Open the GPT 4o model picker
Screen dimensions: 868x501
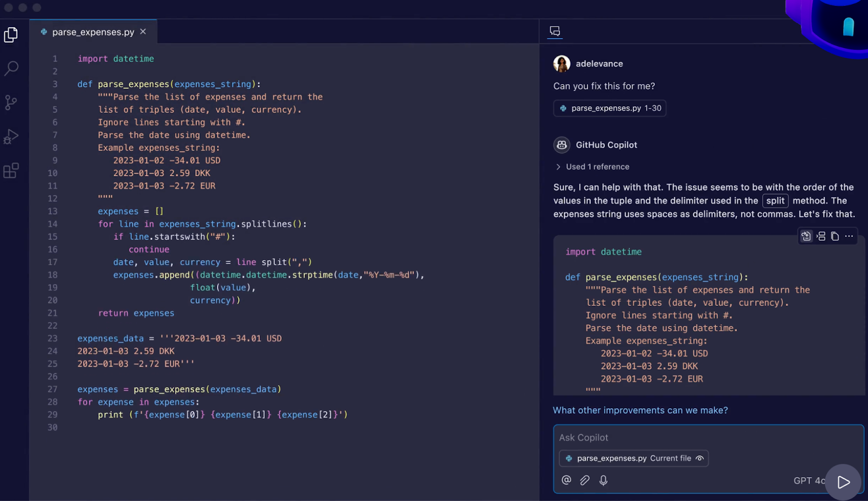coord(809,480)
